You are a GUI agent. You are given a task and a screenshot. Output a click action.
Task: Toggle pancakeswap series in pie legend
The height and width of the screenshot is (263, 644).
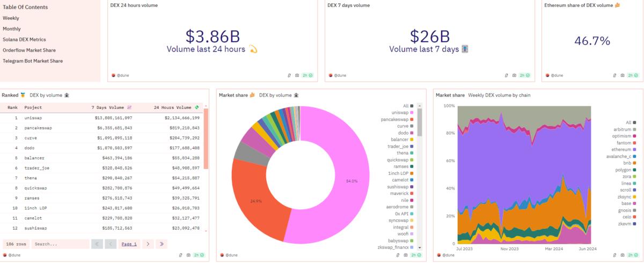coord(398,119)
